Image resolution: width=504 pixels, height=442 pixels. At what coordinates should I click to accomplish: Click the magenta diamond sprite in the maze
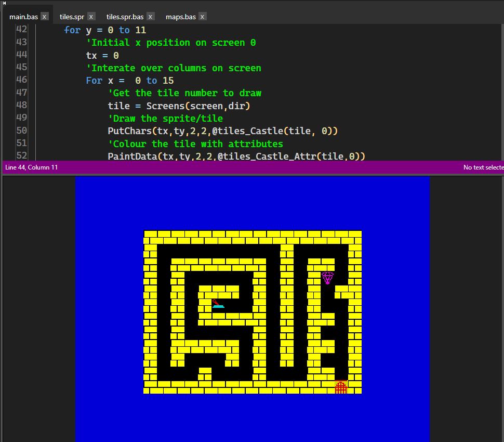point(327,278)
